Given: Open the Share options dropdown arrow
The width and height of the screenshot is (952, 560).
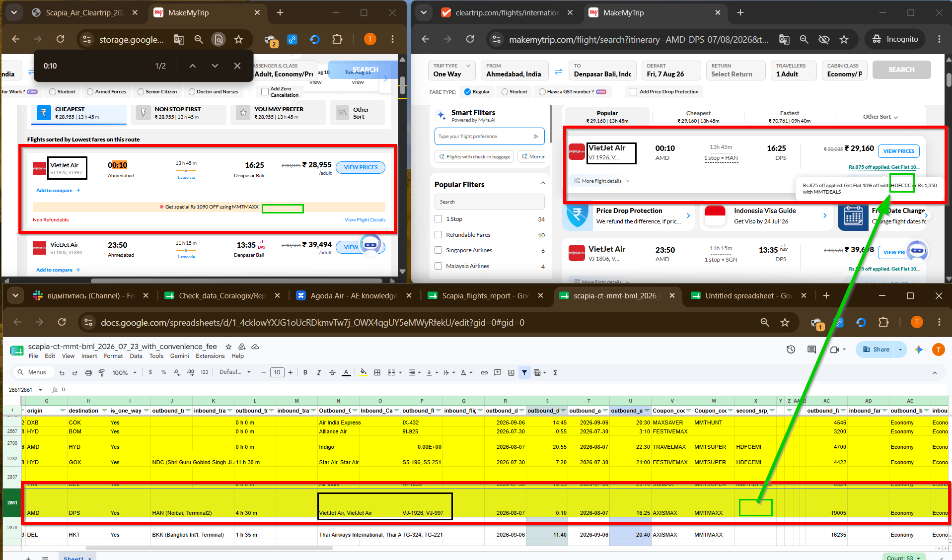Looking at the screenshot, I should (x=900, y=350).
